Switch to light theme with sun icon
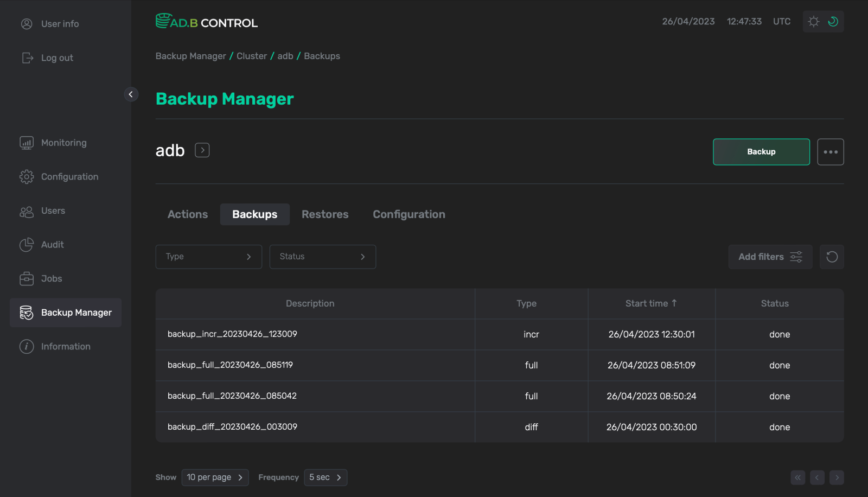Viewport: 868px width, 497px height. [x=813, y=21]
